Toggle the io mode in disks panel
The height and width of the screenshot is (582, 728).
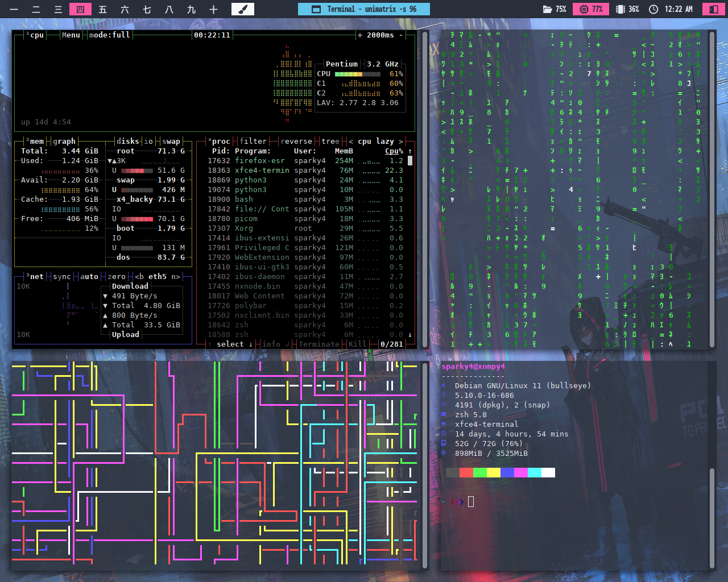pos(148,142)
